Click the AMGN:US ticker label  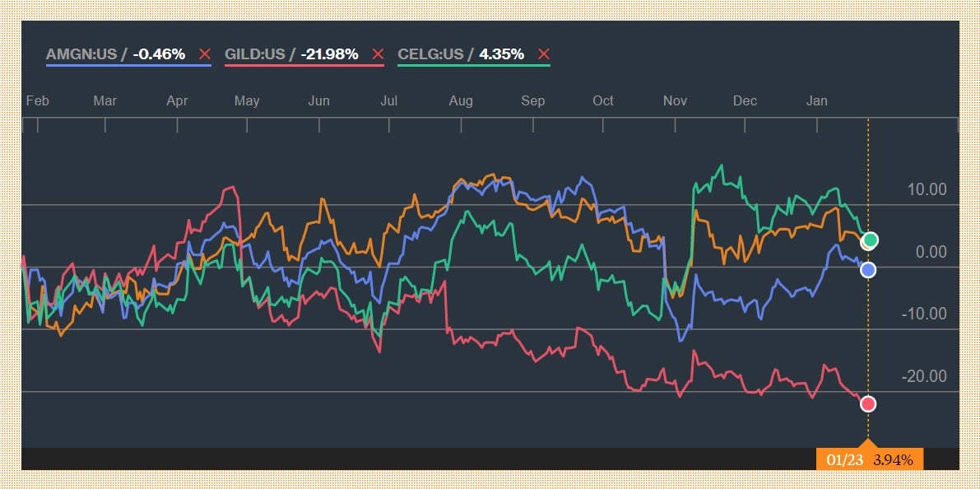click(x=81, y=54)
